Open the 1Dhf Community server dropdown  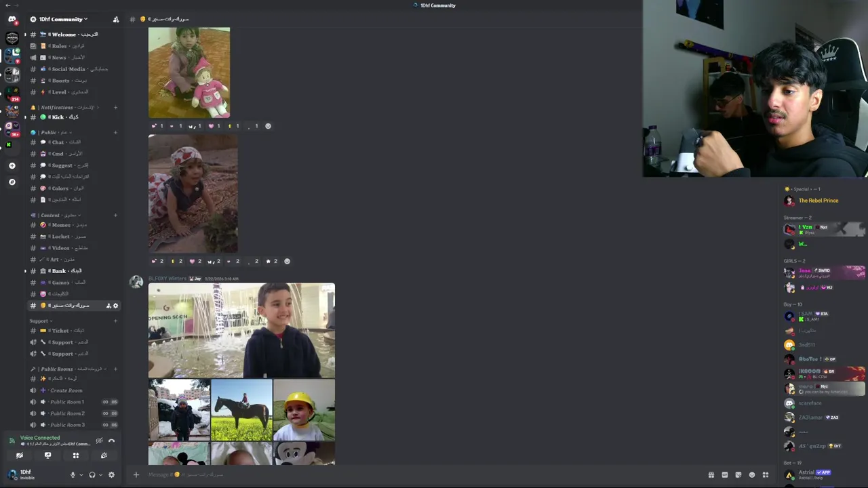59,19
